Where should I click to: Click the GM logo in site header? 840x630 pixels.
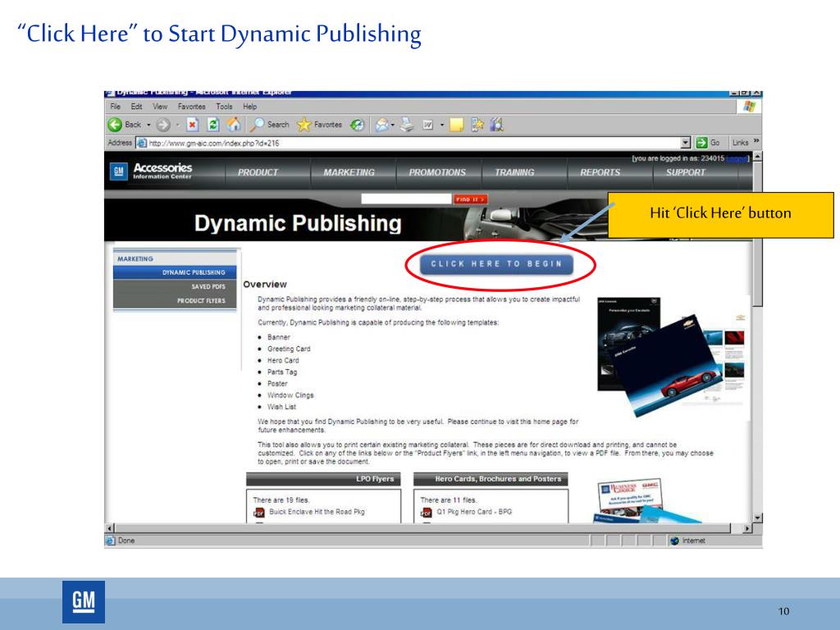tap(118, 171)
